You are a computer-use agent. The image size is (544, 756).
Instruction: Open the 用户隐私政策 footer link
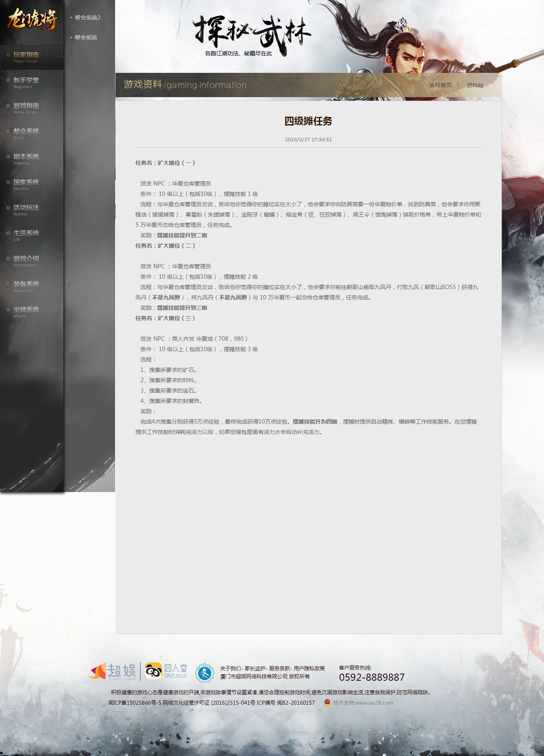click(309, 668)
